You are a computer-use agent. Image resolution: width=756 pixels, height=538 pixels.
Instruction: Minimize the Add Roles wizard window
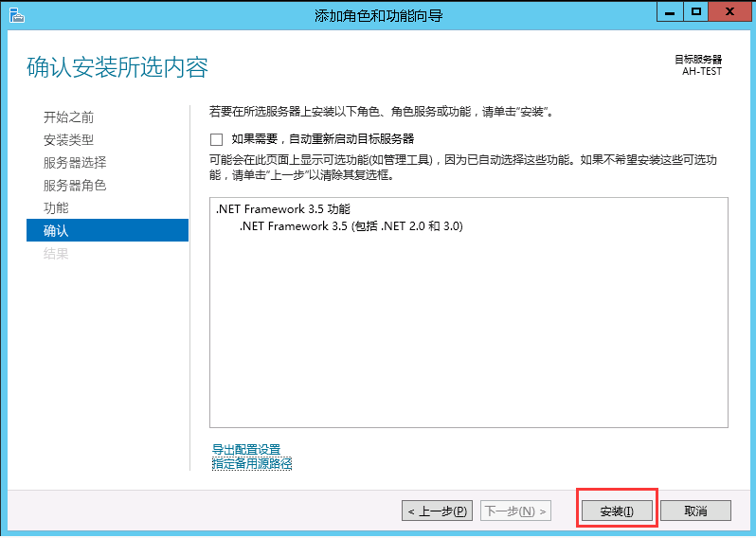coord(670,12)
